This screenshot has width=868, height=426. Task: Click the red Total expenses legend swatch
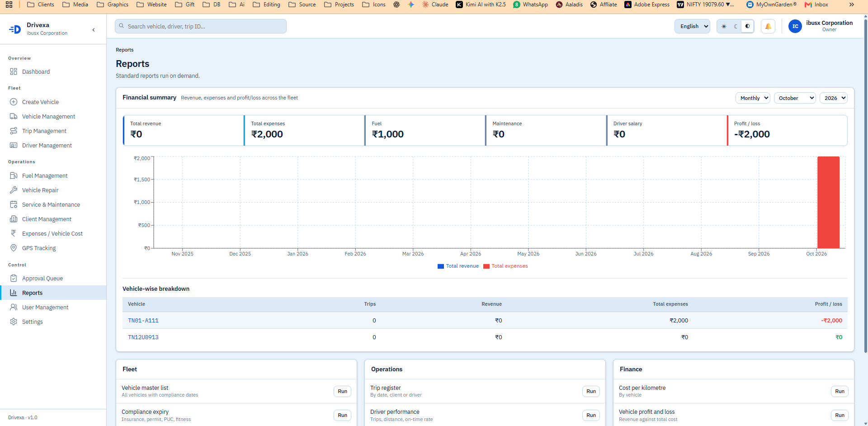click(x=486, y=266)
